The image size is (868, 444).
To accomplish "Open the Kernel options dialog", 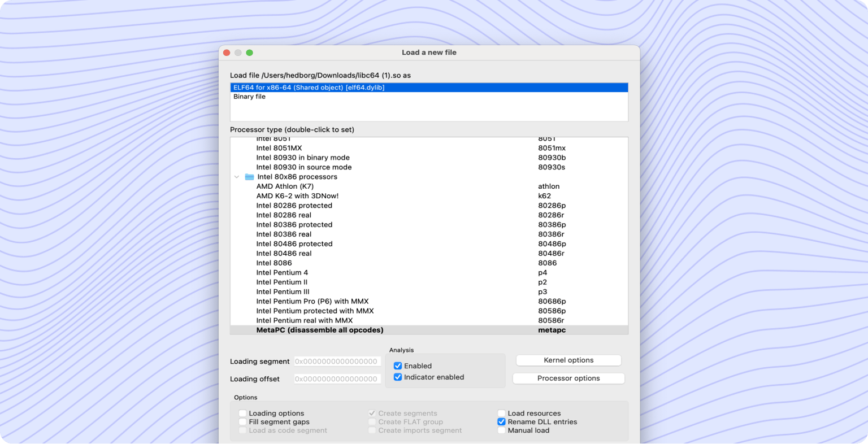I will 568,360.
